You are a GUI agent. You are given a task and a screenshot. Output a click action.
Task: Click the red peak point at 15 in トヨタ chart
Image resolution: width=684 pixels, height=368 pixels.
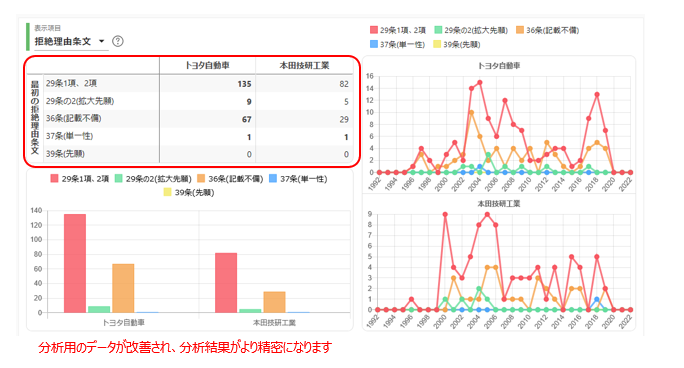tap(480, 82)
